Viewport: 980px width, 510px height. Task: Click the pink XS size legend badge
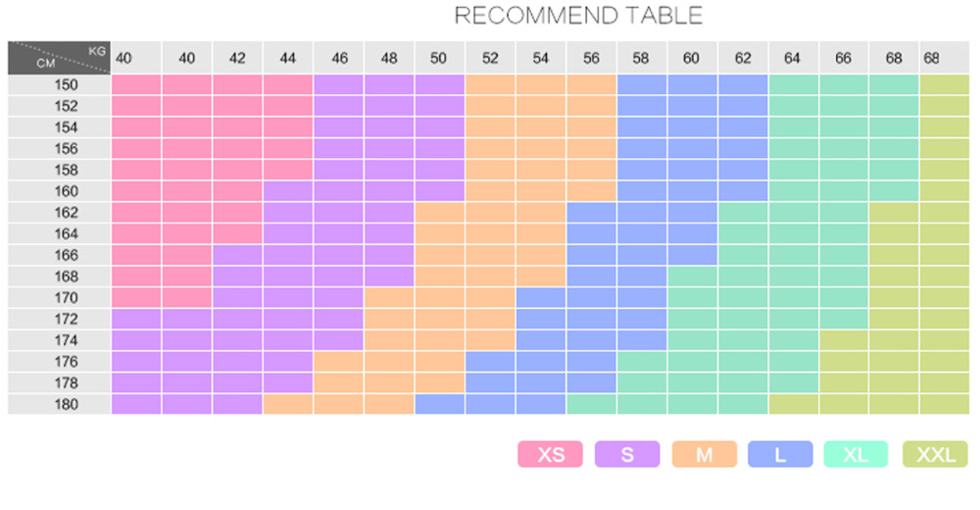[550, 454]
